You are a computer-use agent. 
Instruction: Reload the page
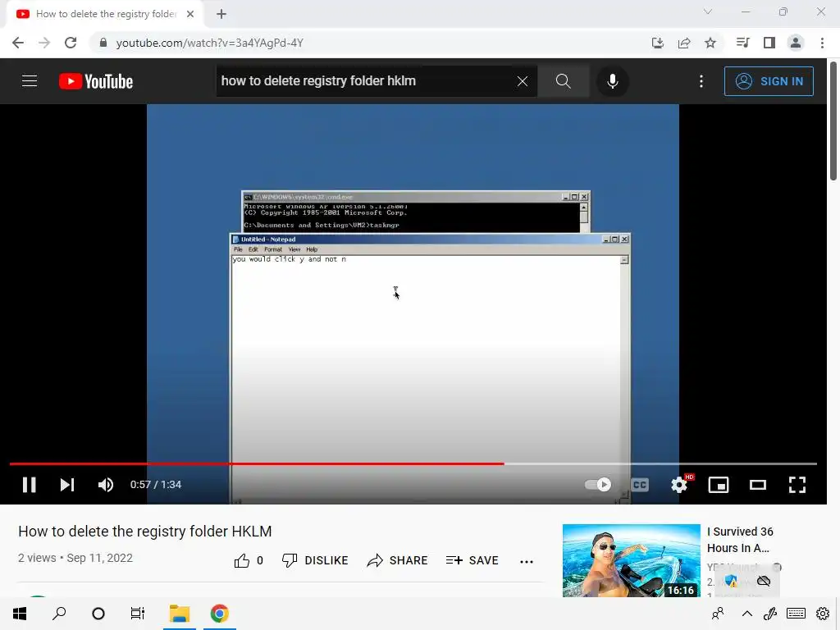click(x=71, y=43)
